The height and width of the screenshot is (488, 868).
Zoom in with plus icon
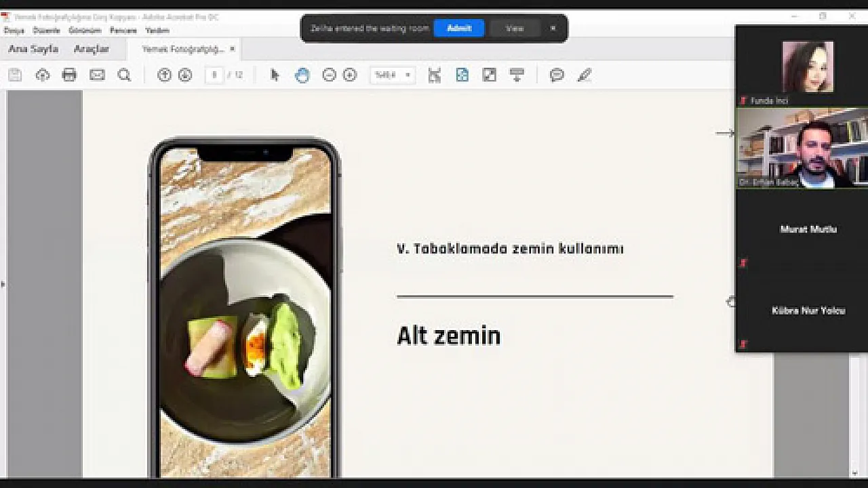350,75
